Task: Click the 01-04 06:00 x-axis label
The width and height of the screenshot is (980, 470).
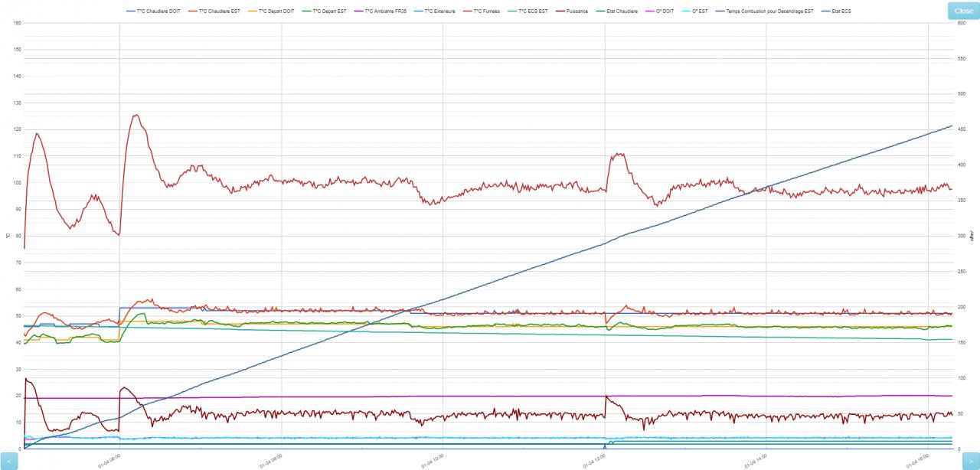Action: click(x=109, y=459)
